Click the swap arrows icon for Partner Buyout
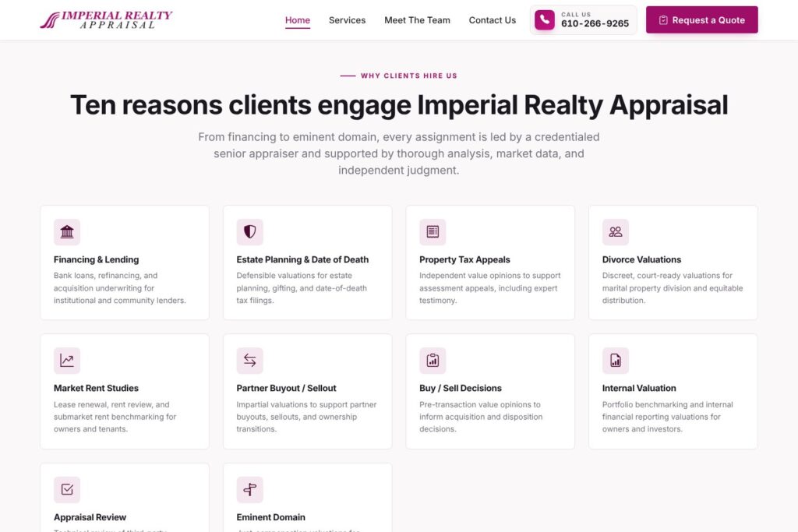 click(x=249, y=361)
